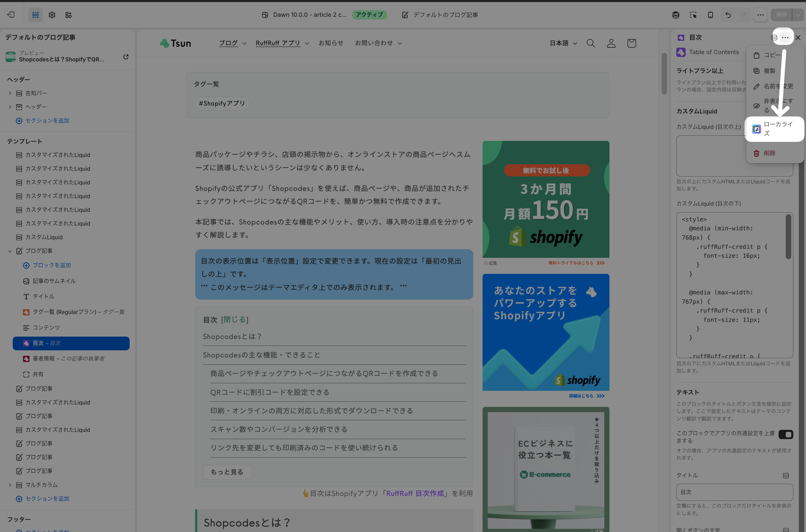The width and height of the screenshot is (806, 532).
Task: Open the preview article in new window
Action: (126, 57)
